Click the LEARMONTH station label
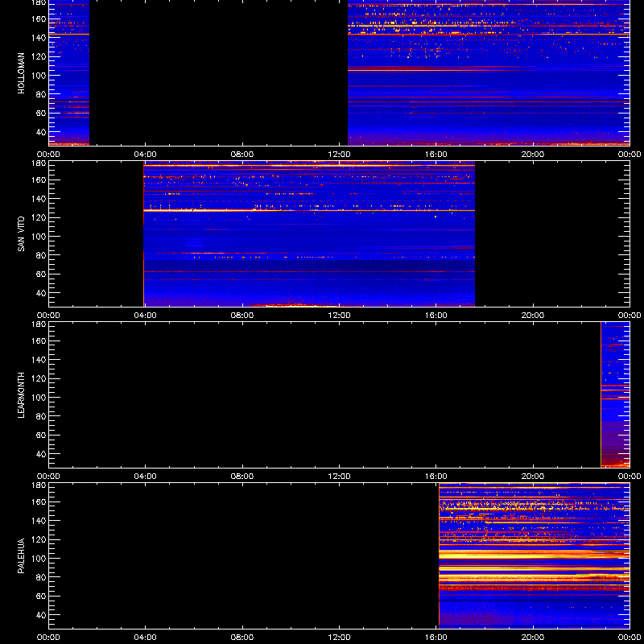This screenshot has width=644, height=644. click(22, 395)
